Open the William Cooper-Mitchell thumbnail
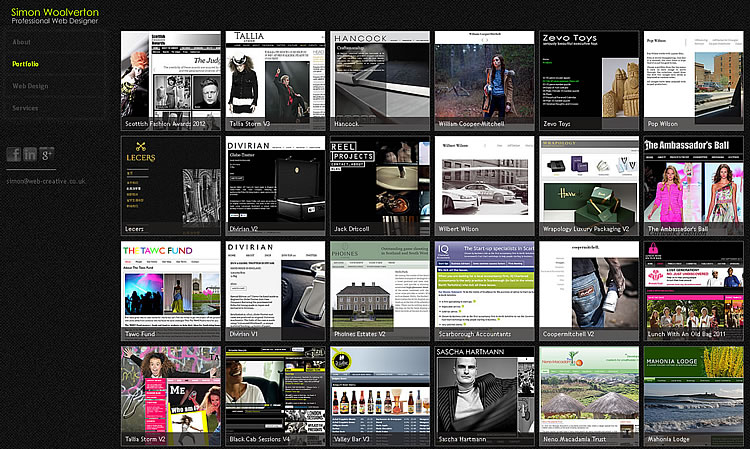 485,81
